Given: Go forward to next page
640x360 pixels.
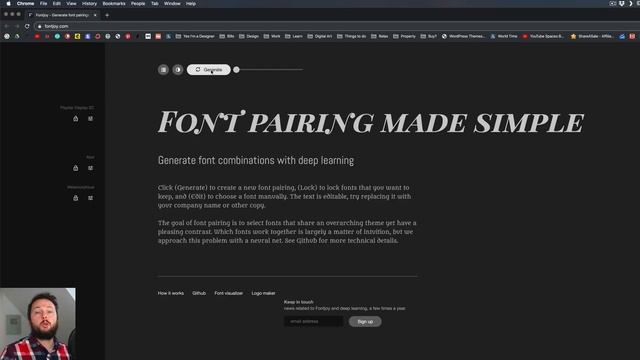Looking at the screenshot, I should [x=17, y=26].
